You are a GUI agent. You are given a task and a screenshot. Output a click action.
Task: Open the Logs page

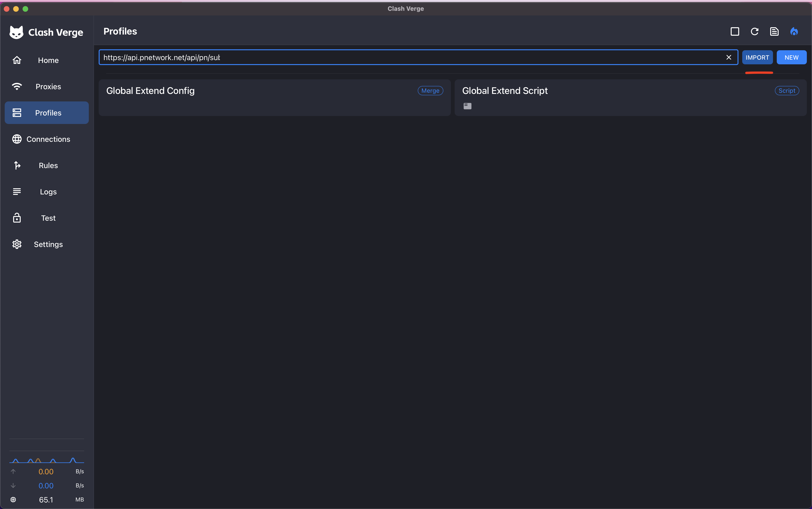(x=47, y=192)
